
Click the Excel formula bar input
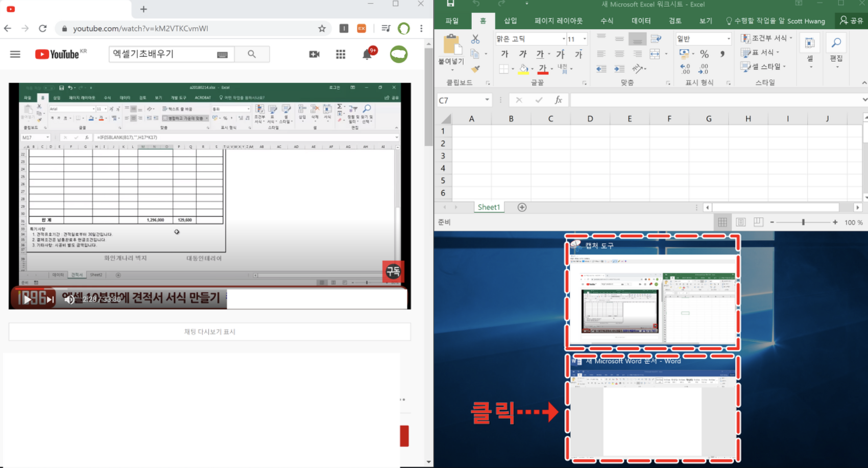tap(715, 100)
